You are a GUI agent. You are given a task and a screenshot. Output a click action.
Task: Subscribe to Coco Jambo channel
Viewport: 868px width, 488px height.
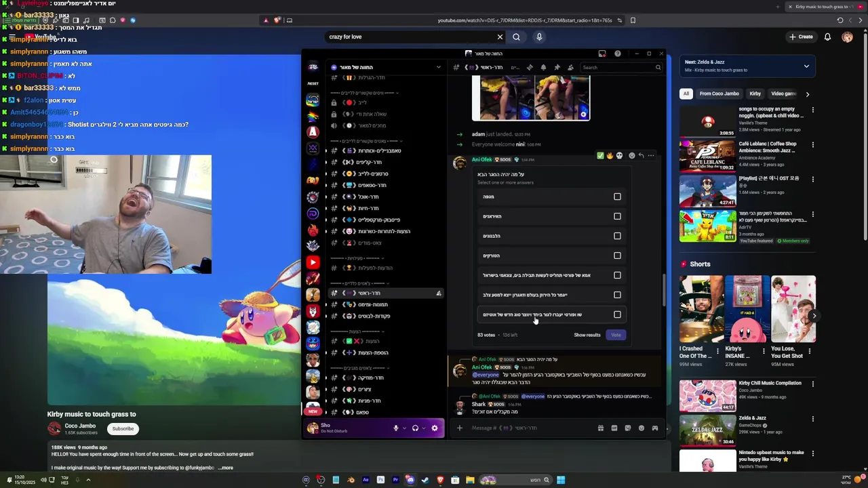click(x=123, y=428)
